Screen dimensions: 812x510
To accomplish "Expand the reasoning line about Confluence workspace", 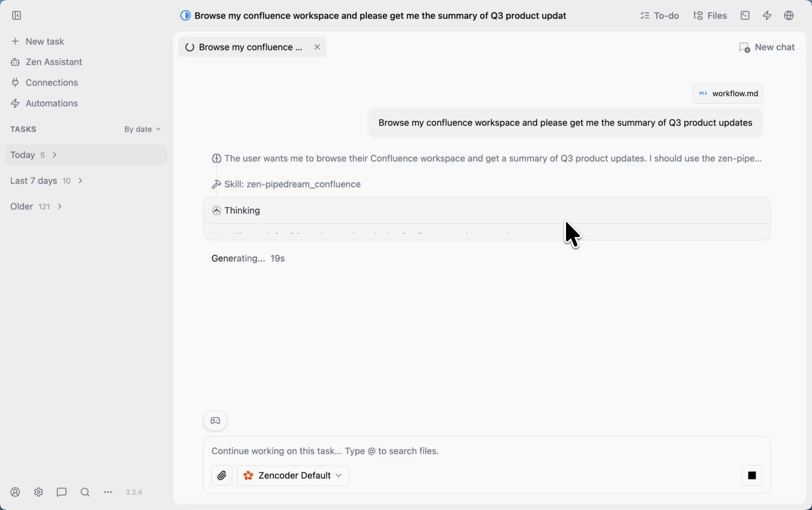I will click(x=487, y=159).
